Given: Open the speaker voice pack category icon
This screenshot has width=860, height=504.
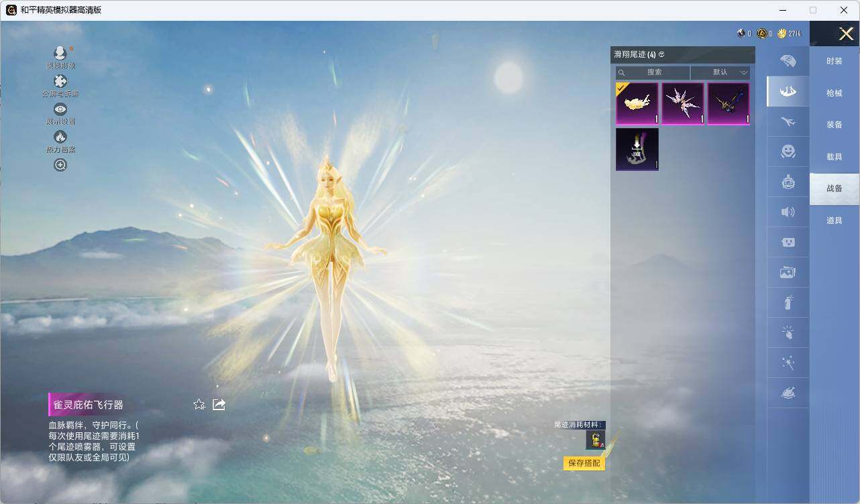Looking at the screenshot, I should click(788, 212).
